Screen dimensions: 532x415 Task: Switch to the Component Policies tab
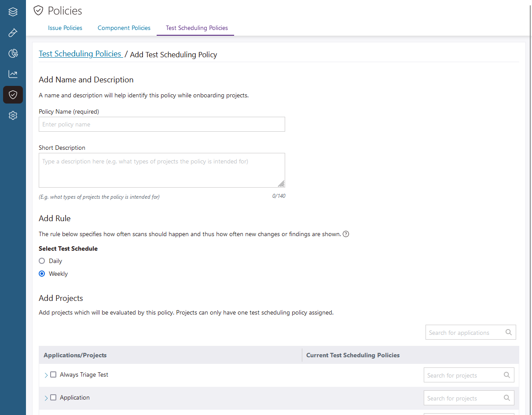click(124, 28)
